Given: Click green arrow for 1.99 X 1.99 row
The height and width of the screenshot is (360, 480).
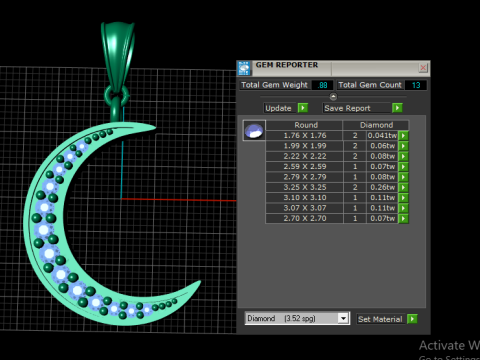Looking at the screenshot, I should click(x=403, y=146).
